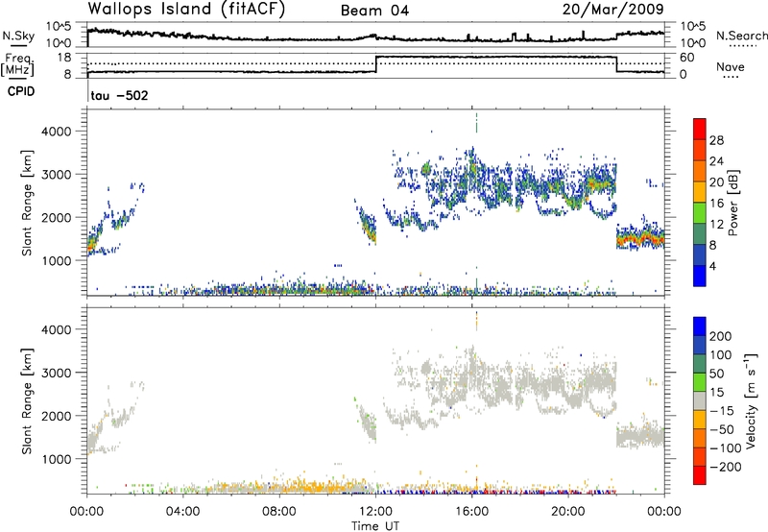Click the '18' frequency axis tick label
768x532 pixels.
64,58
